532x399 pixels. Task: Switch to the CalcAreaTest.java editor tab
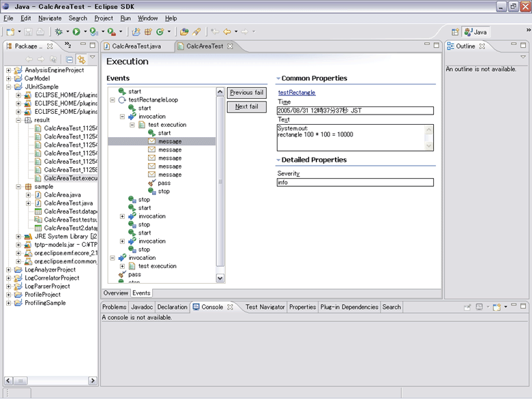[x=136, y=46]
